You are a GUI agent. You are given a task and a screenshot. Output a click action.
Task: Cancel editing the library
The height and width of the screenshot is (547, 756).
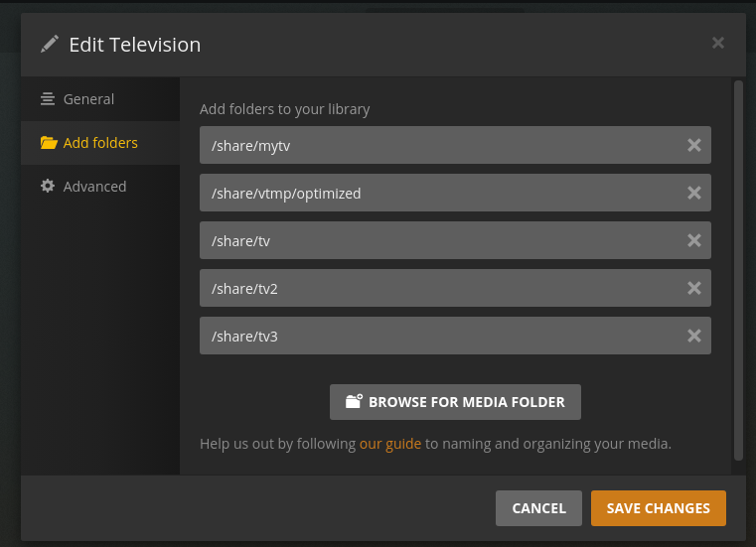coord(538,508)
